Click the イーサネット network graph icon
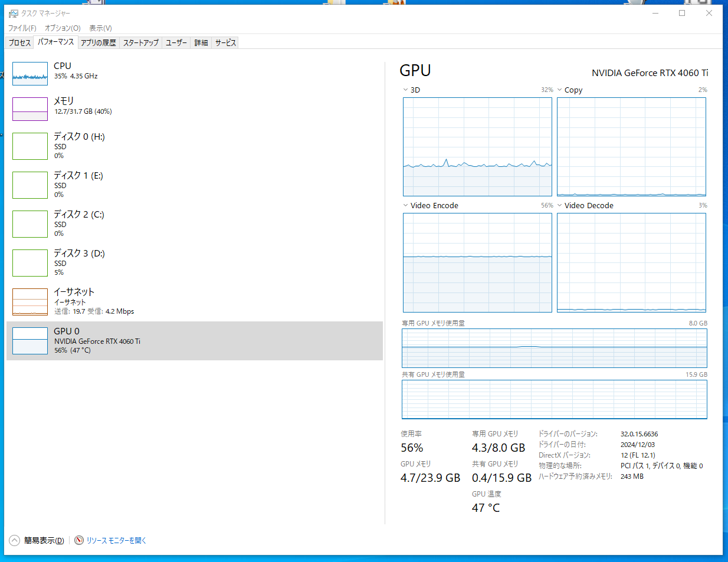The height and width of the screenshot is (562, 728). point(30,302)
